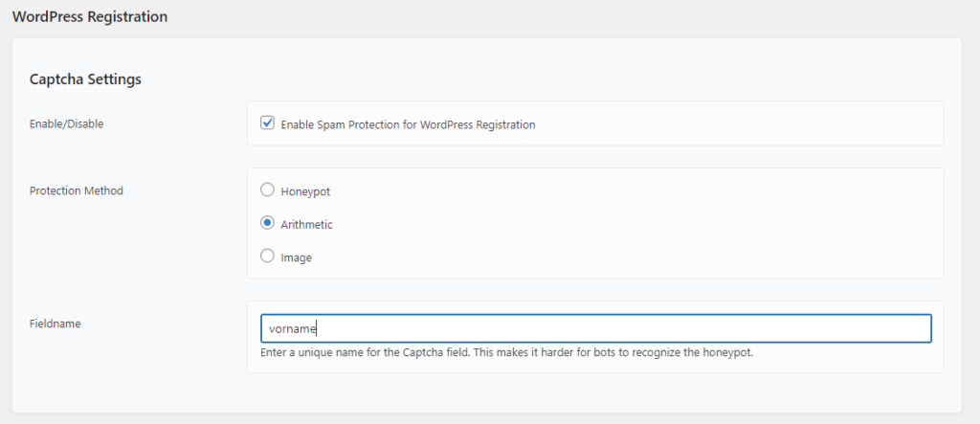Click the Protection Method label
The width and height of the screenshot is (980, 424).
click(x=77, y=190)
